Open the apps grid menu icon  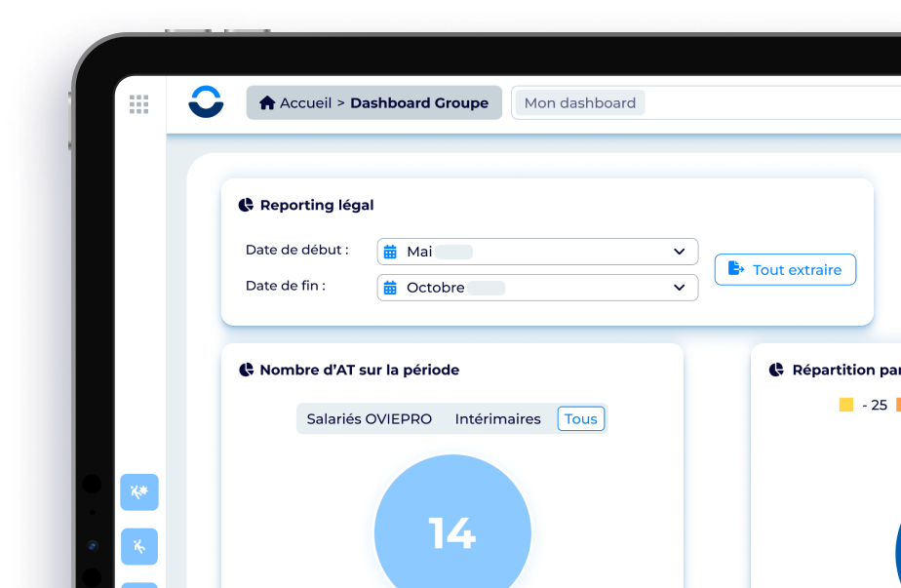point(139,104)
